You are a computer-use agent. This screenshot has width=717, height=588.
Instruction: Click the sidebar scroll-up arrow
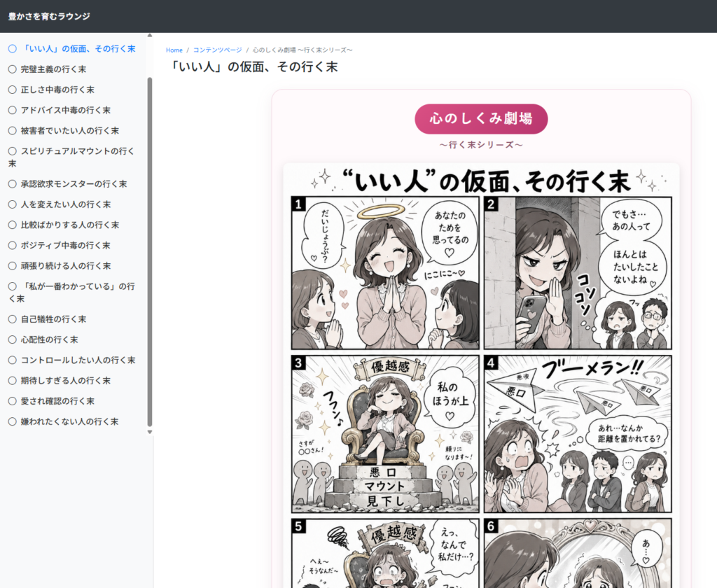tap(150, 35)
